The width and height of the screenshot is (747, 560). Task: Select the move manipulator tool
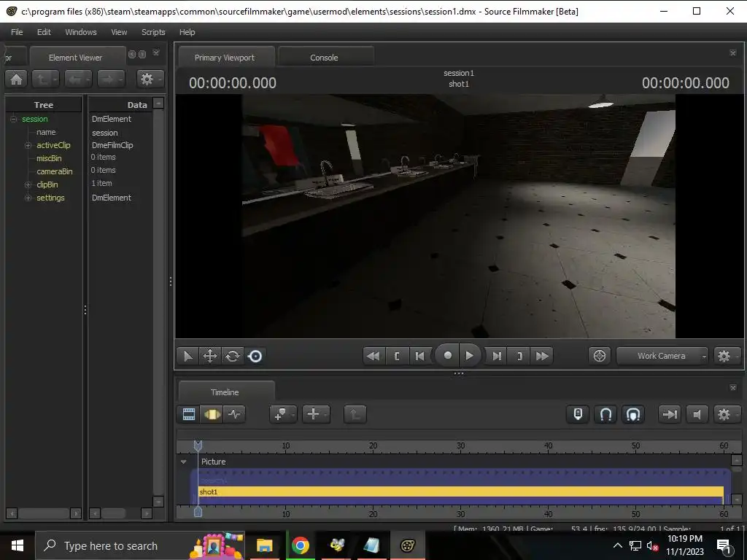[210, 356]
